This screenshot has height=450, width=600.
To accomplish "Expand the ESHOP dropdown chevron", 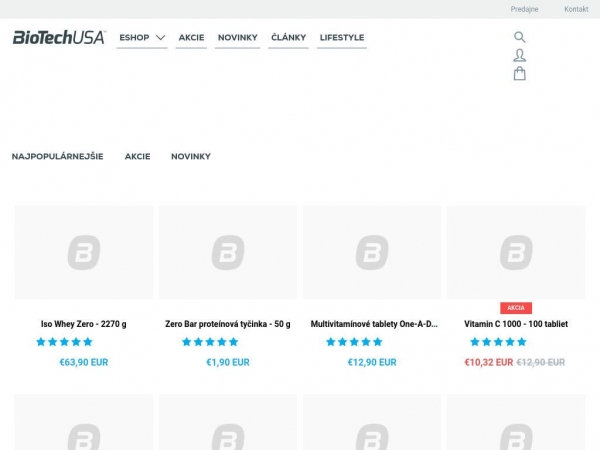I will [x=161, y=38].
